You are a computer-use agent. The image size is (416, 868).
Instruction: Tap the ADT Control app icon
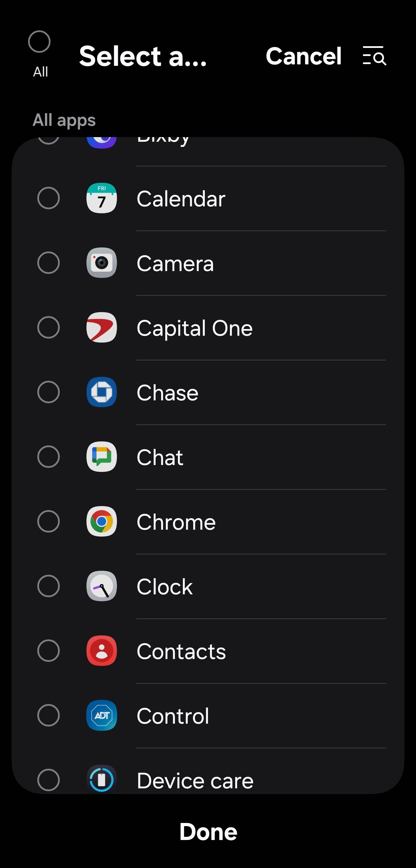click(101, 715)
